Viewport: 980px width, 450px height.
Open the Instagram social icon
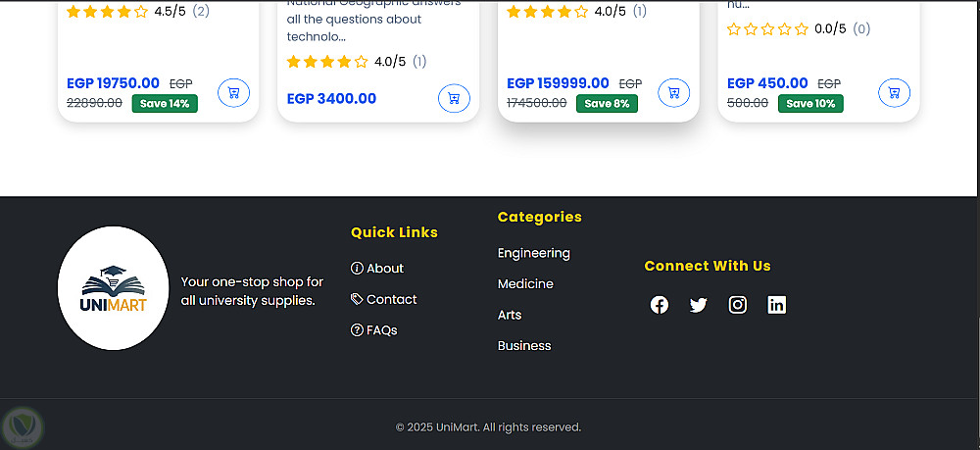pyautogui.click(x=738, y=305)
